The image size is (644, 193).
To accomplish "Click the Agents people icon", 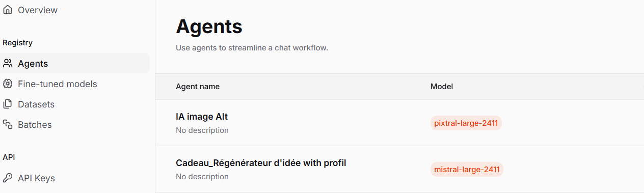I will click(x=8, y=64).
